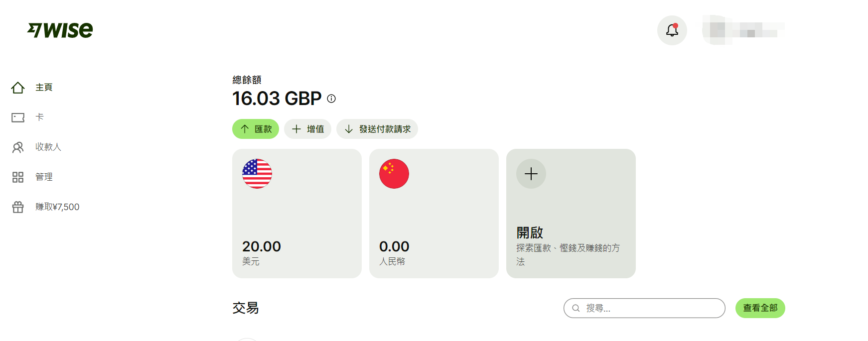The image size is (868, 341).
Task: Open the notifications bell
Action: (x=672, y=30)
